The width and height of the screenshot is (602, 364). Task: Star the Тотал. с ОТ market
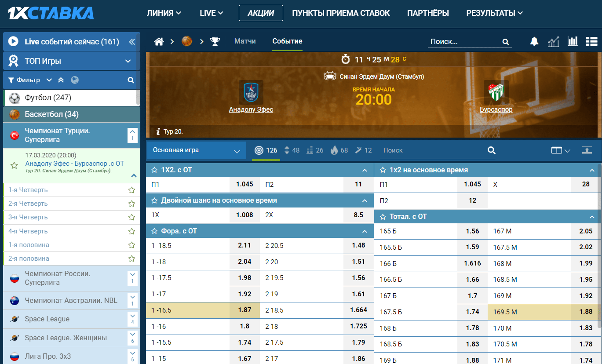(x=383, y=217)
